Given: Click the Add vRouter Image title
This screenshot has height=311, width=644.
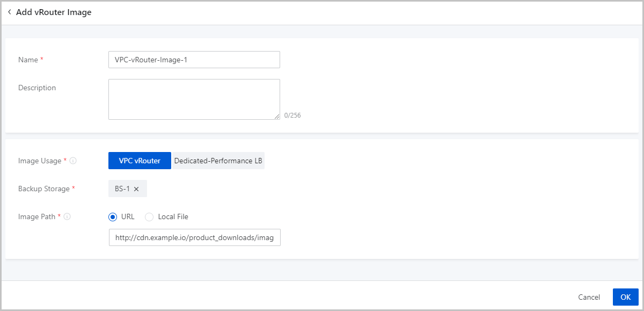Looking at the screenshot, I should (54, 12).
